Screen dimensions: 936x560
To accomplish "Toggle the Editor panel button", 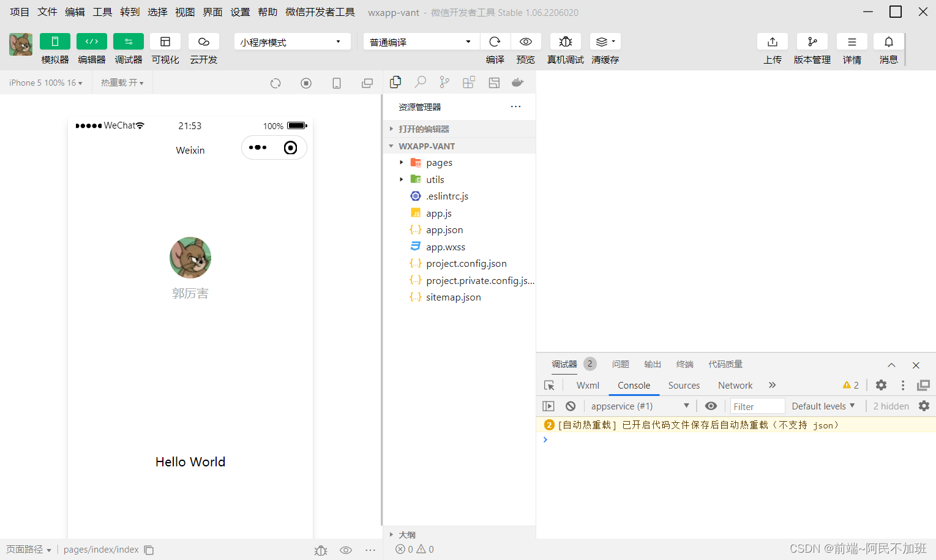I will coord(92,42).
